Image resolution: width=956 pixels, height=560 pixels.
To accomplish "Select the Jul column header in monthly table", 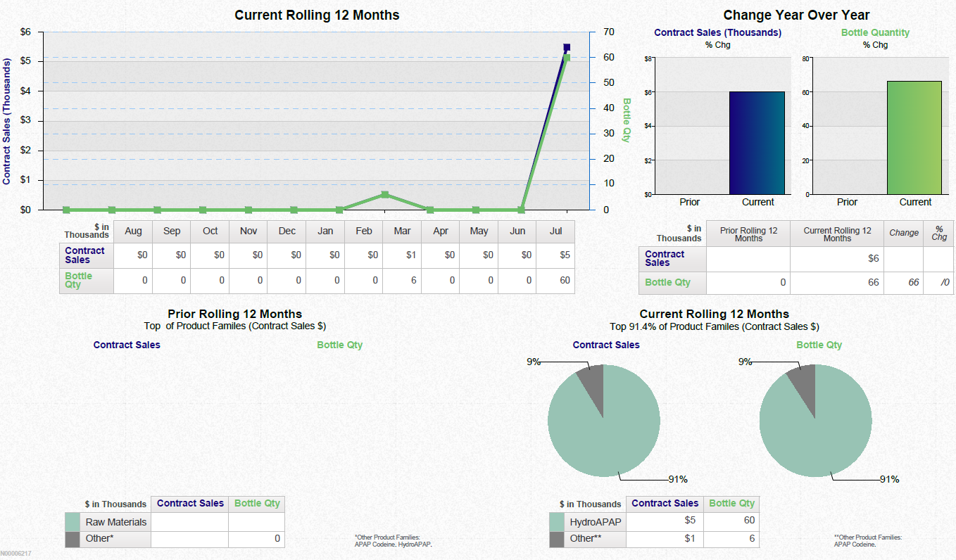I will pos(555,231).
